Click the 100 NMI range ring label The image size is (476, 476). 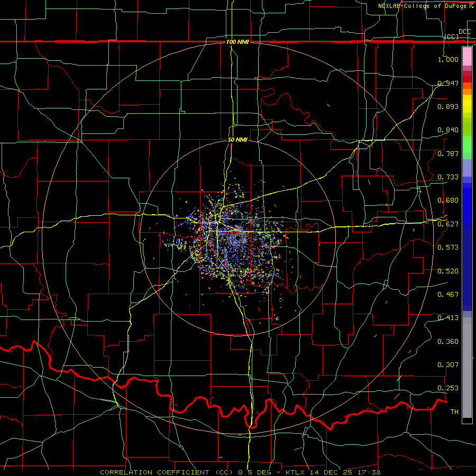[237, 42]
